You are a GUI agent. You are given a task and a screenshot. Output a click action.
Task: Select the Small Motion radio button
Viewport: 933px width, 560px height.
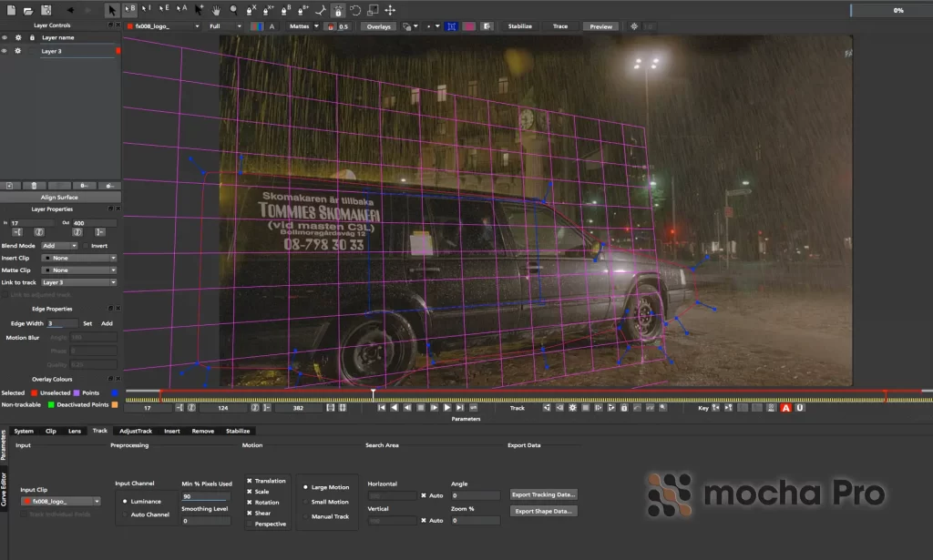pyautogui.click(x=304, y=502)
